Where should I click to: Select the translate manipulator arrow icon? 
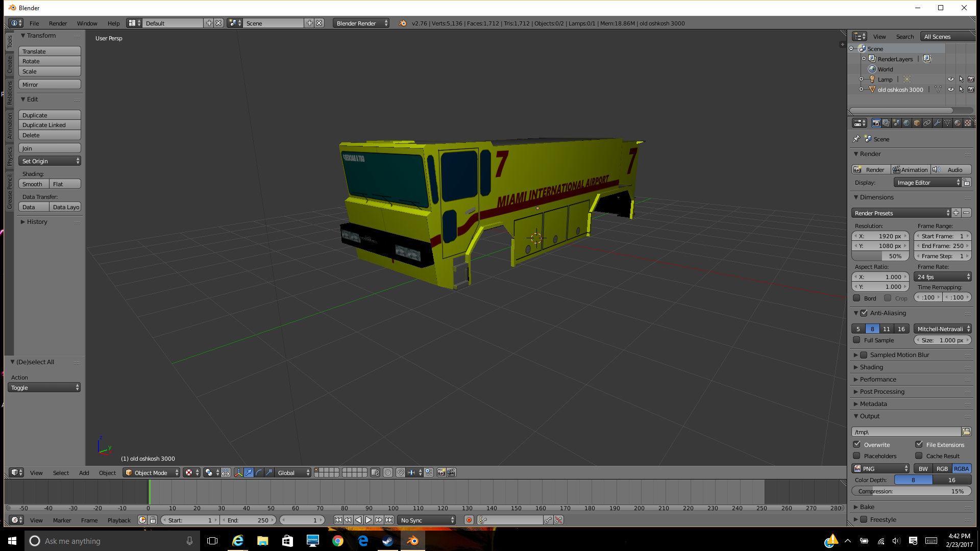click(x=249, y=472)
